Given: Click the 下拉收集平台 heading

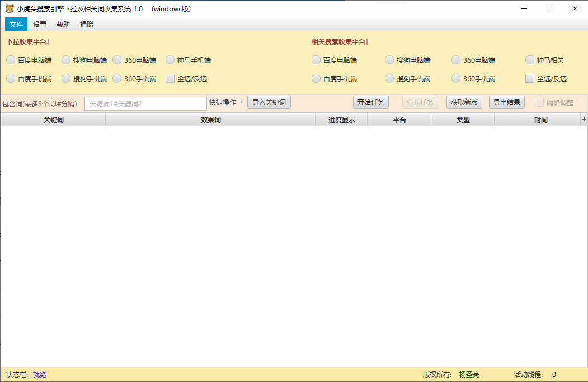Looking at the screenshot, I should click(28, 41).
